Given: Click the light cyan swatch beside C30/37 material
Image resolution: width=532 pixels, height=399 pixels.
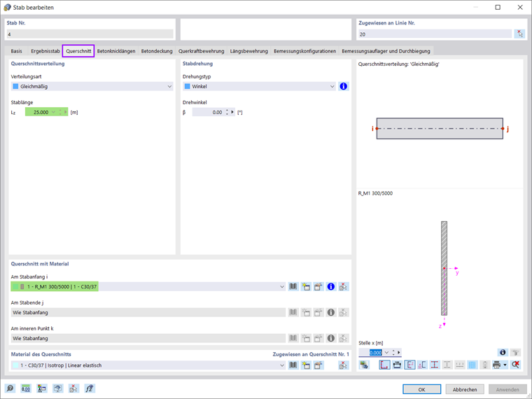Looking at the screenshot, I should point(15,365).
